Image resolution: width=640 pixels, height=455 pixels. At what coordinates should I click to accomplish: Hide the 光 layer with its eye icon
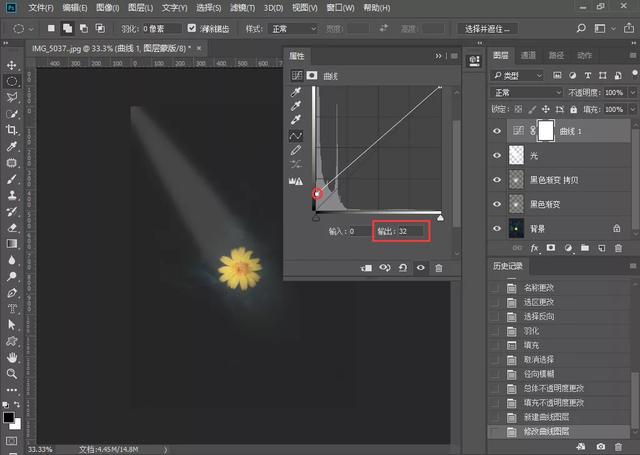pyautogui.click(x=498, y=154)
